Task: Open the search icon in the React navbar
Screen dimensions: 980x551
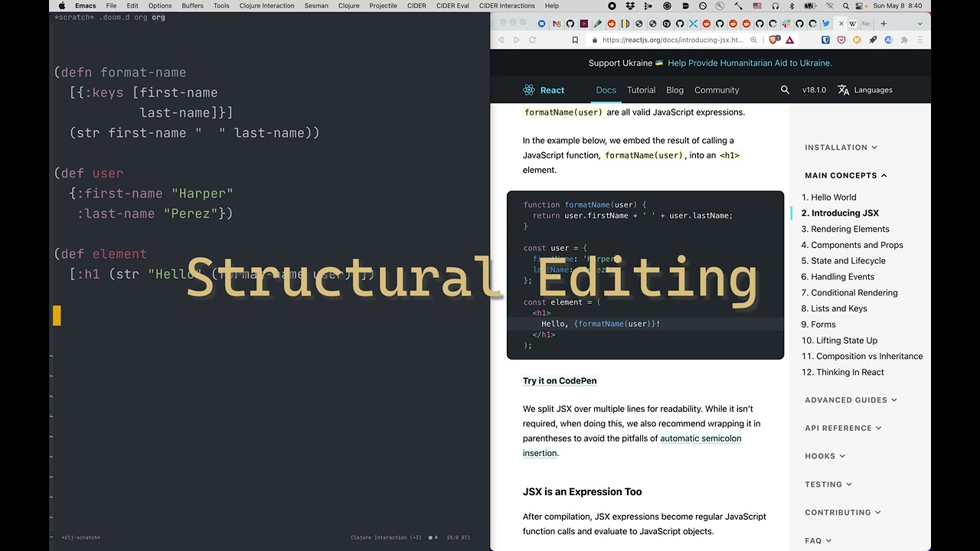Action: click(x=785, y=90)
